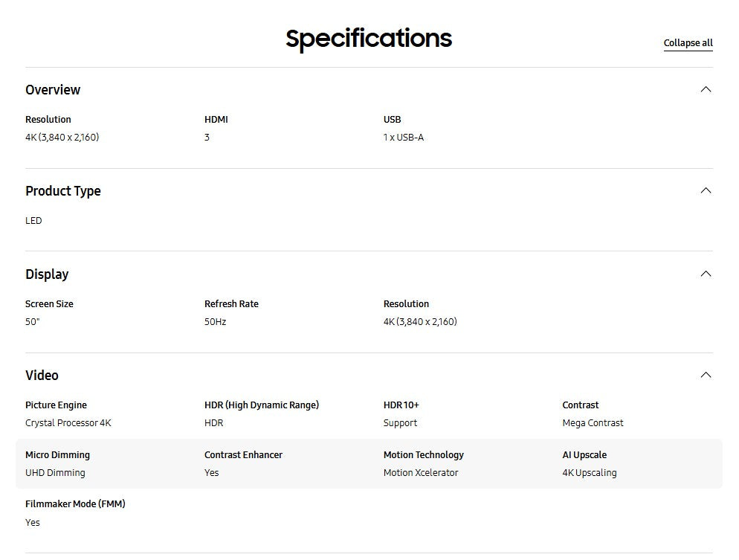Click the 1 x USB-A value

pos(404,138)
